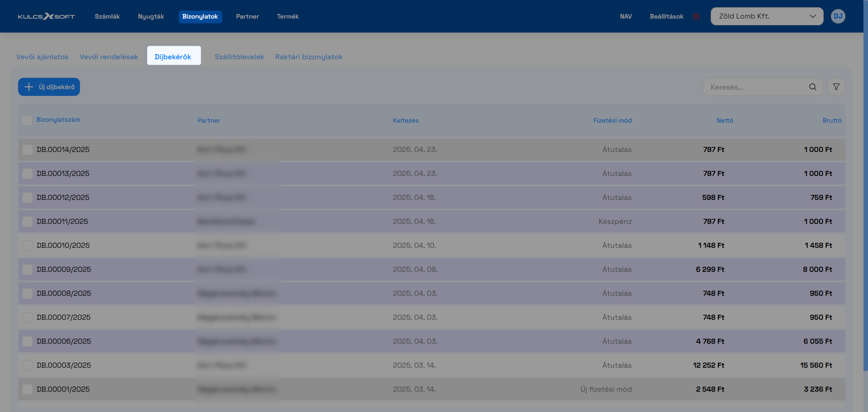Open document DB.00014/2025
Image resolution: width=868 pixels, height=412 pixels.
click(63, 150)
